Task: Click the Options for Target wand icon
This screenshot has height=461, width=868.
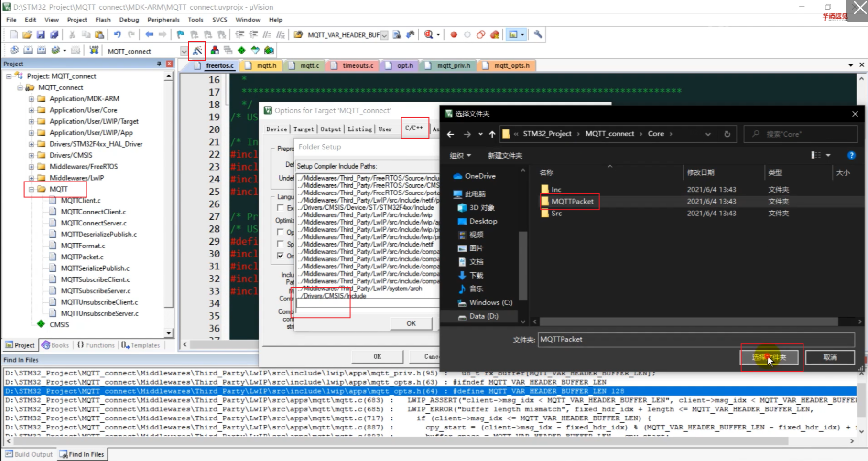Action: tap(197, 50)
